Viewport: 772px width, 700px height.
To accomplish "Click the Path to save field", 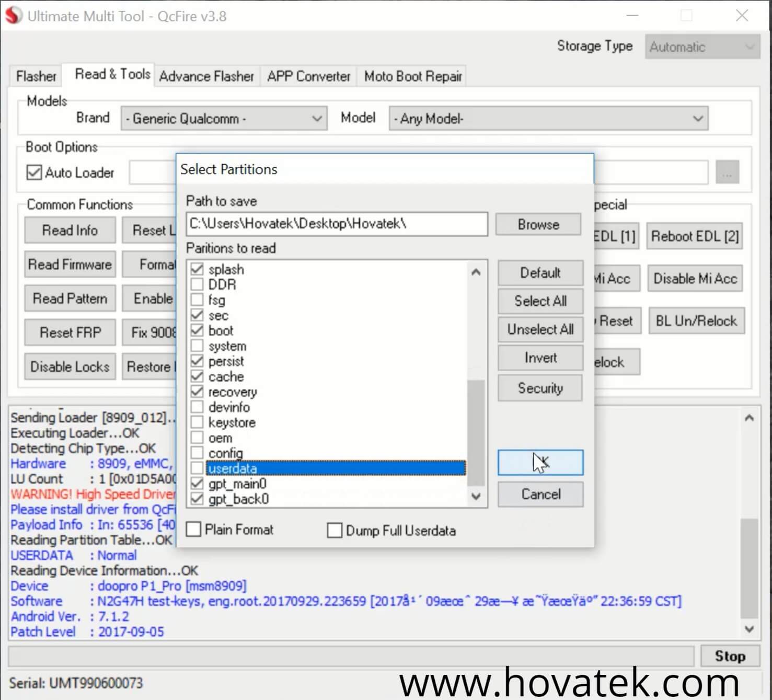I will tap(337, 224).
